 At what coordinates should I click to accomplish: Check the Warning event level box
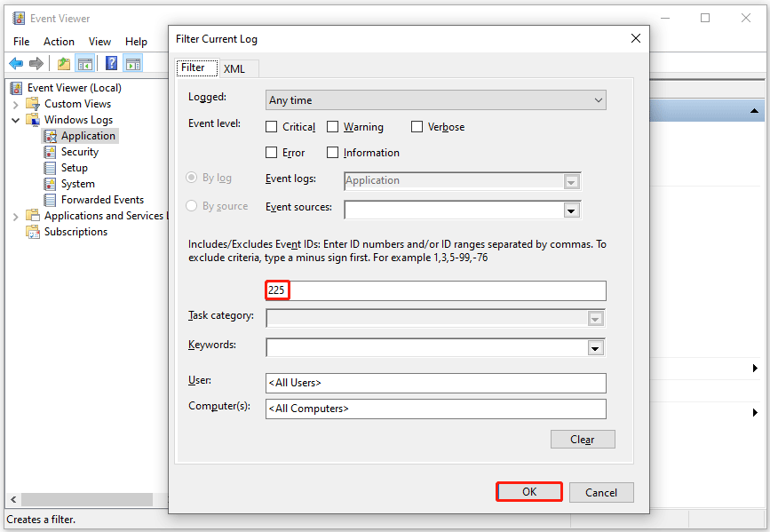[x=332, y=127]
